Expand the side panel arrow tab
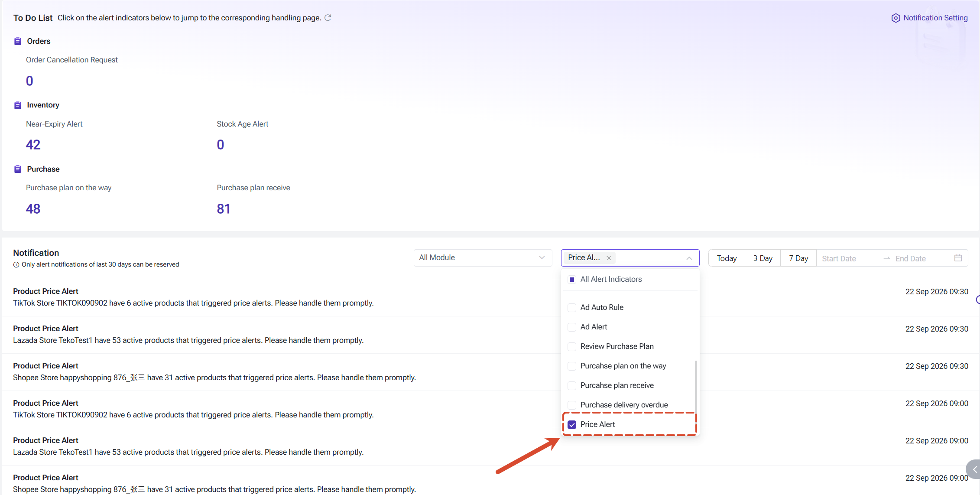 coord(974,469)
